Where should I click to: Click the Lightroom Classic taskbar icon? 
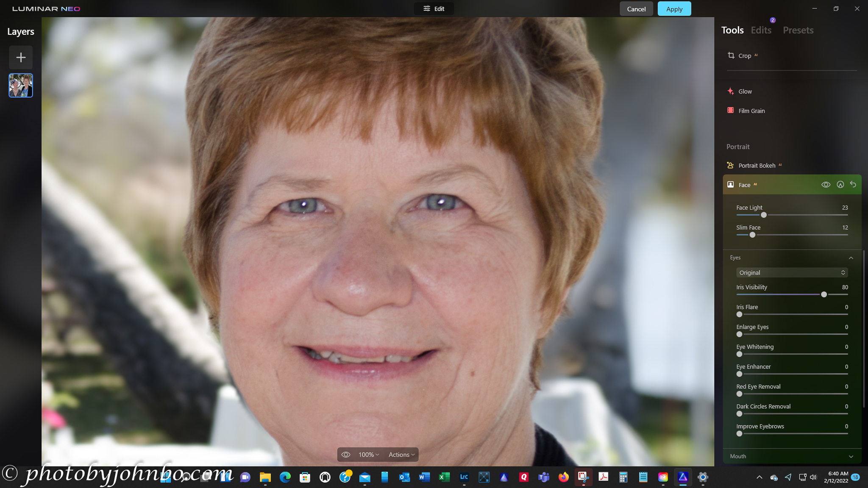[x=464, y=477]
